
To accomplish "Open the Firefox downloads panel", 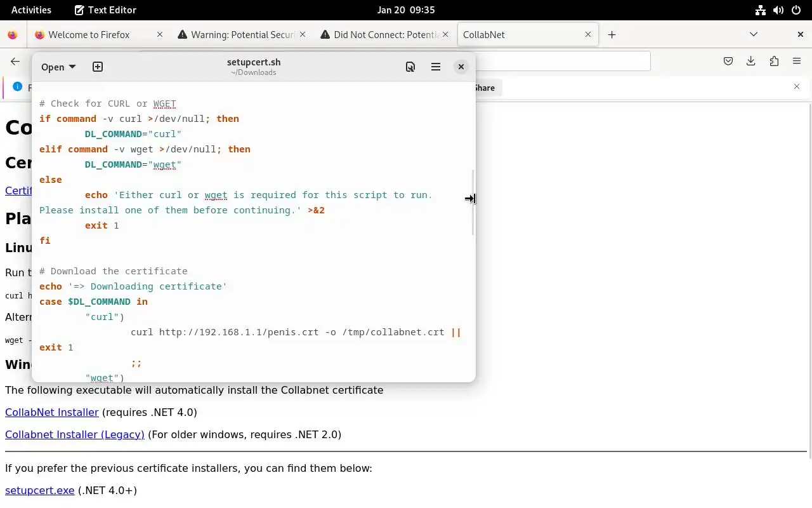I will click(751, 61).
